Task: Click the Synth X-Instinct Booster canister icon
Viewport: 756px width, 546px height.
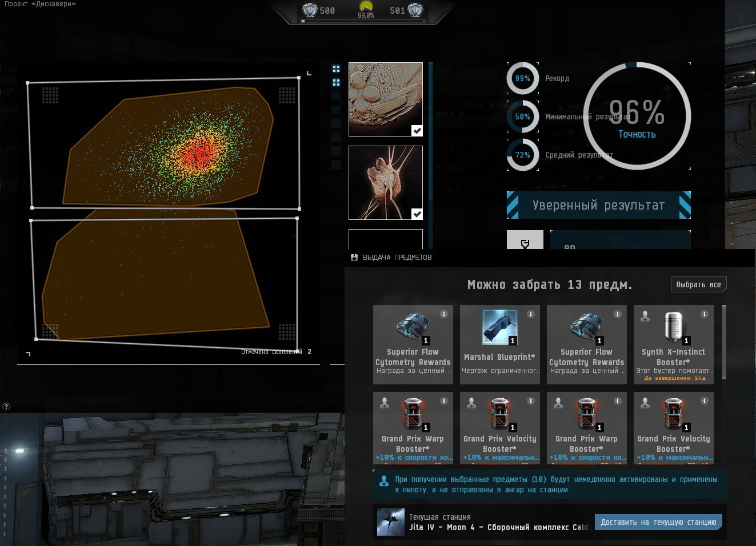Action: point(674,327)
